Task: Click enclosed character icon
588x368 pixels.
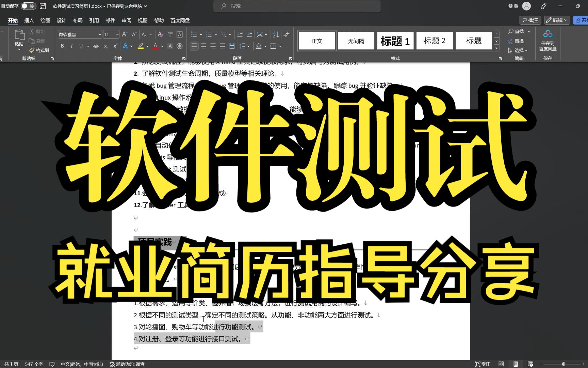Action: click(x=180, y=46)
